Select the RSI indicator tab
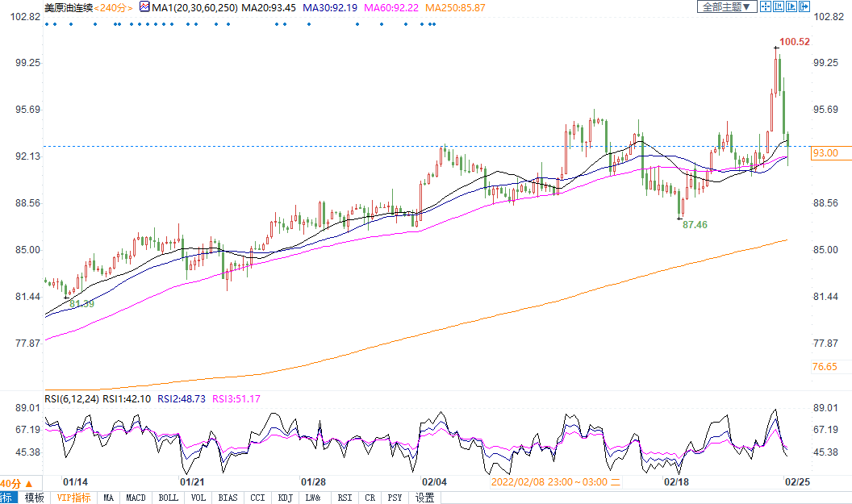 [345, 498]
